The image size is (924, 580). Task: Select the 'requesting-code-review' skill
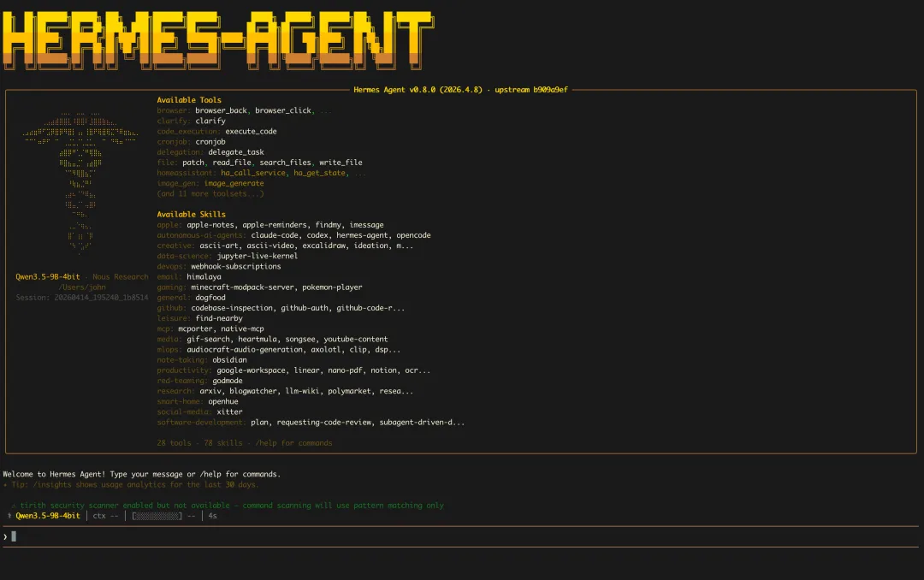(324, 423)
